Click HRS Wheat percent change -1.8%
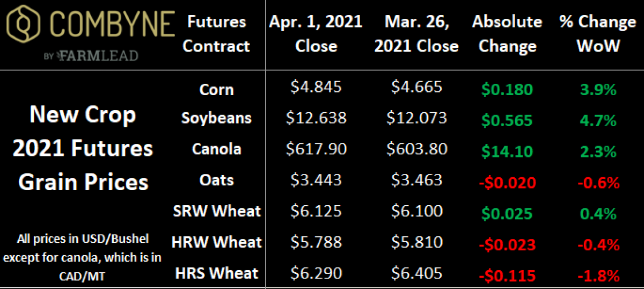The width and height of the screenshot is (644, 289). click(597, 276)
